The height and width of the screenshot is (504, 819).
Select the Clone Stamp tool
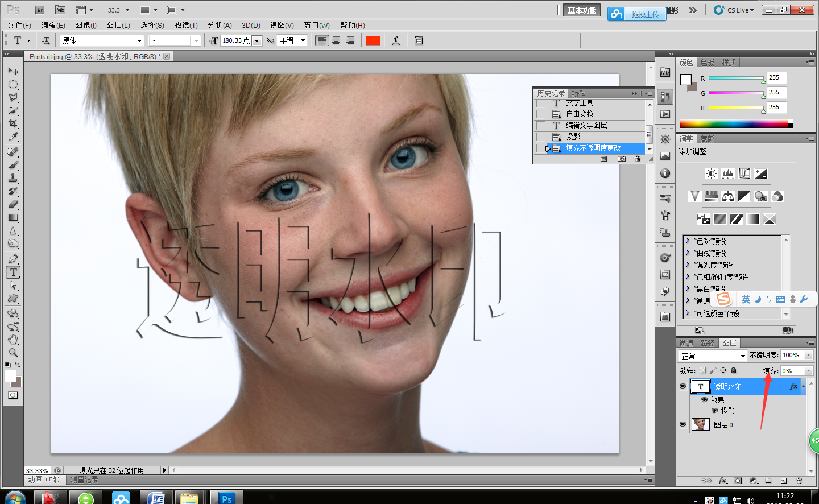click(13, 179)
